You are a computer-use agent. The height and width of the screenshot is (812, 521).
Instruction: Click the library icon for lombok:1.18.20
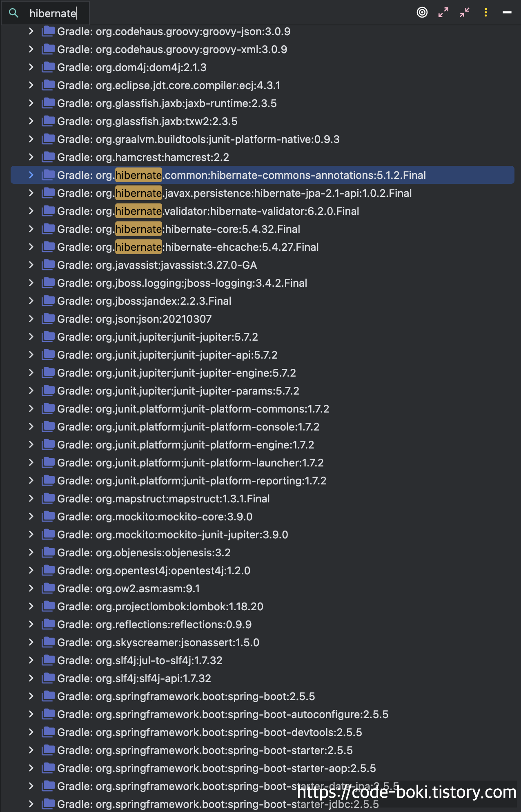coord(48,606)
